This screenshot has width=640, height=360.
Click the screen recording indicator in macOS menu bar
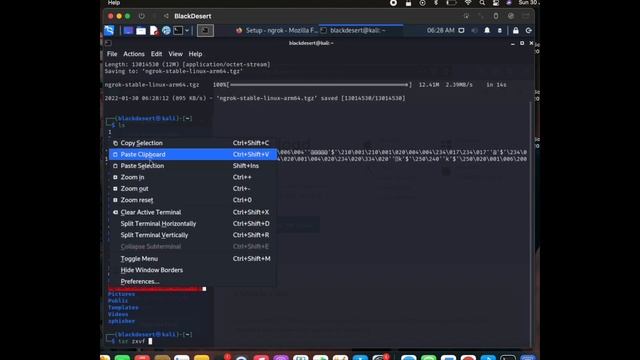[393, 2]
